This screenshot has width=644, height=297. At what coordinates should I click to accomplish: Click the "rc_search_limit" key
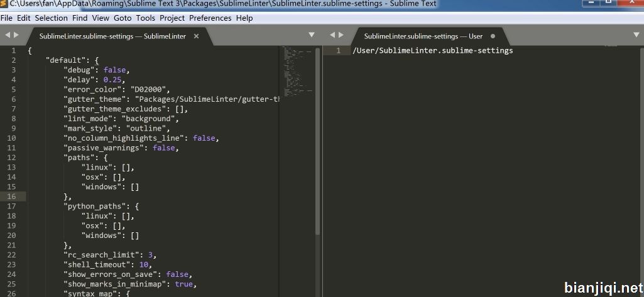(x=101, y=255)
